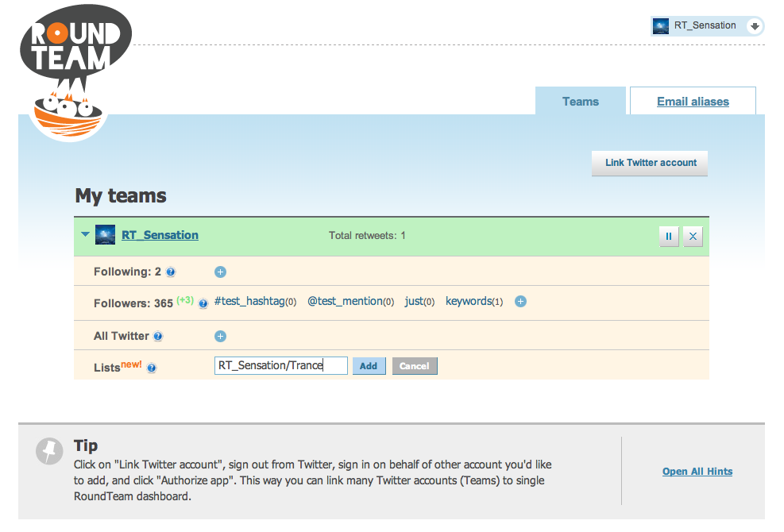The width and height of the screenshot is (784, 532).
Task: Pause the RT_Sensation team
Action: click(669, 237)
